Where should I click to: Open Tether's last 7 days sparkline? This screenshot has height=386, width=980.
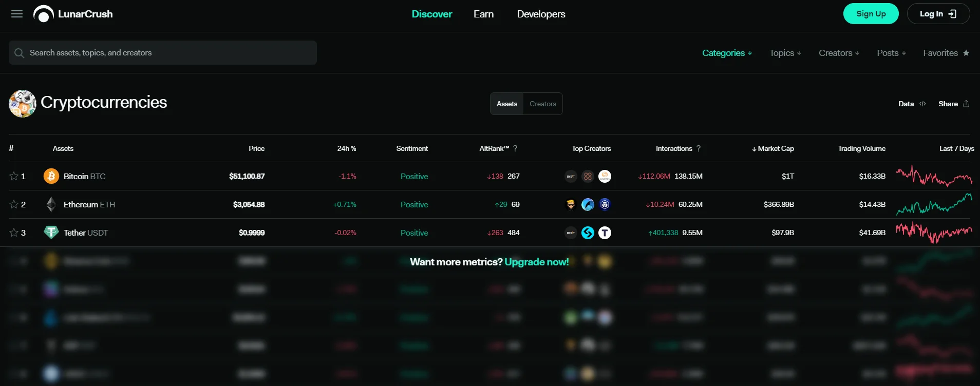(934, 233)
